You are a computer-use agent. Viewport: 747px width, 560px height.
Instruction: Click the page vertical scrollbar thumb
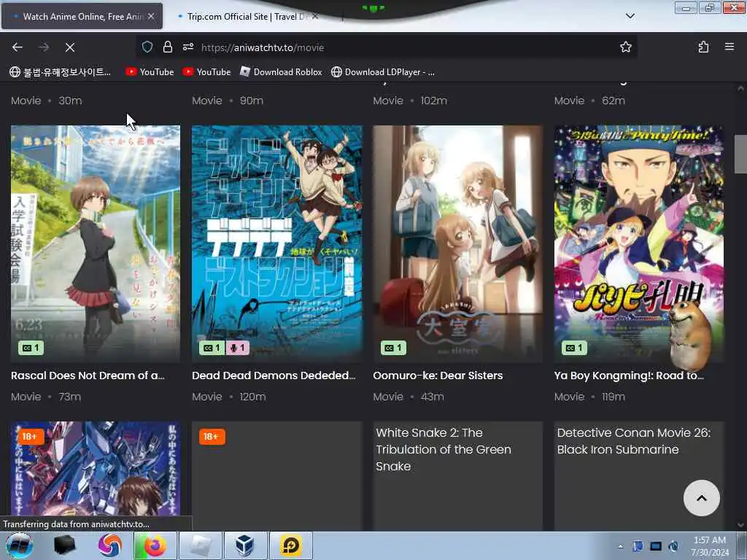tap(740, 155)
